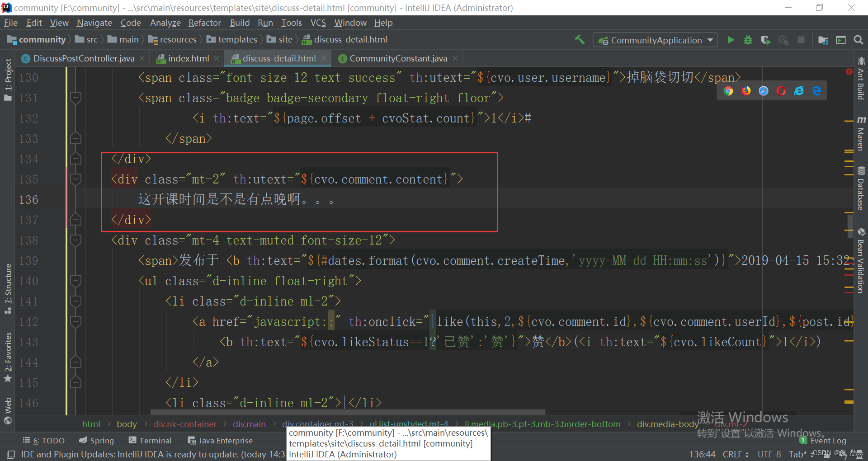
Task: Run CommunityApplication with the green play icon
Action: click(x=731, y=40)
